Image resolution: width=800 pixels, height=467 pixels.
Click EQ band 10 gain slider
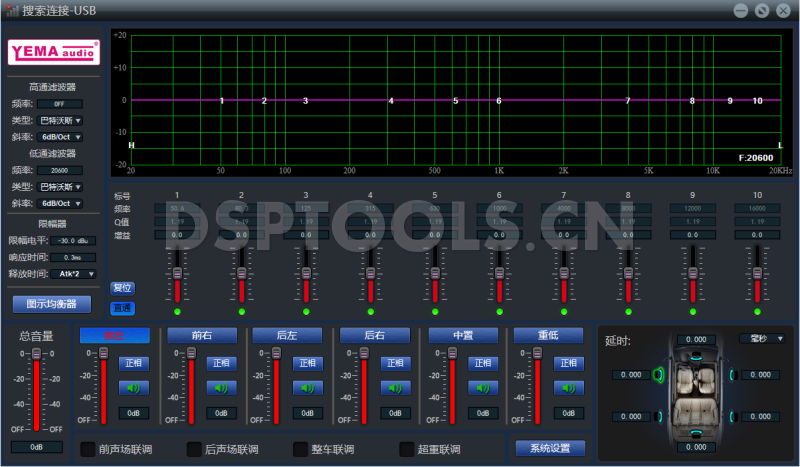pyautogui.click(x=757, y=275)
